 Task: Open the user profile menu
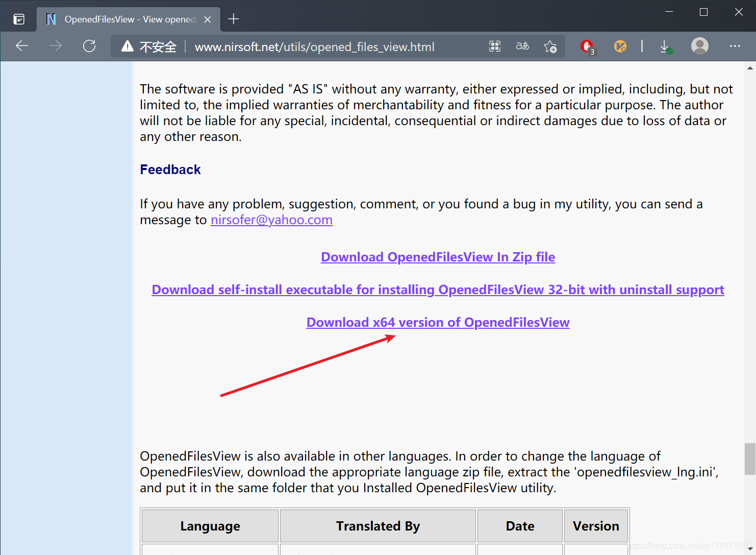[x=700, y=46]
